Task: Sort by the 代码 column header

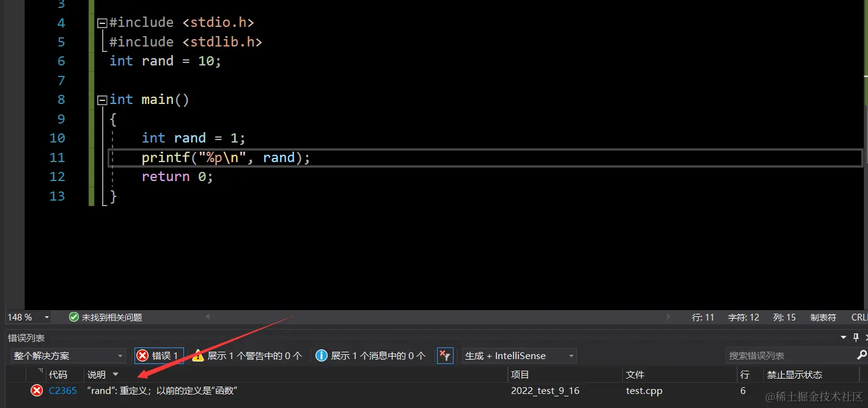Action: click(x=58, y=375)
